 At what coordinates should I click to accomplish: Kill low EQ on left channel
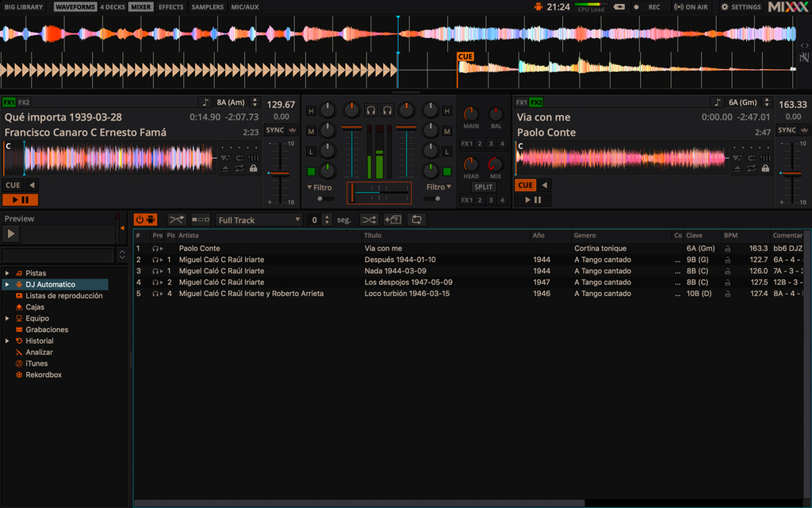pyautogui.click(x=311, y=152)
